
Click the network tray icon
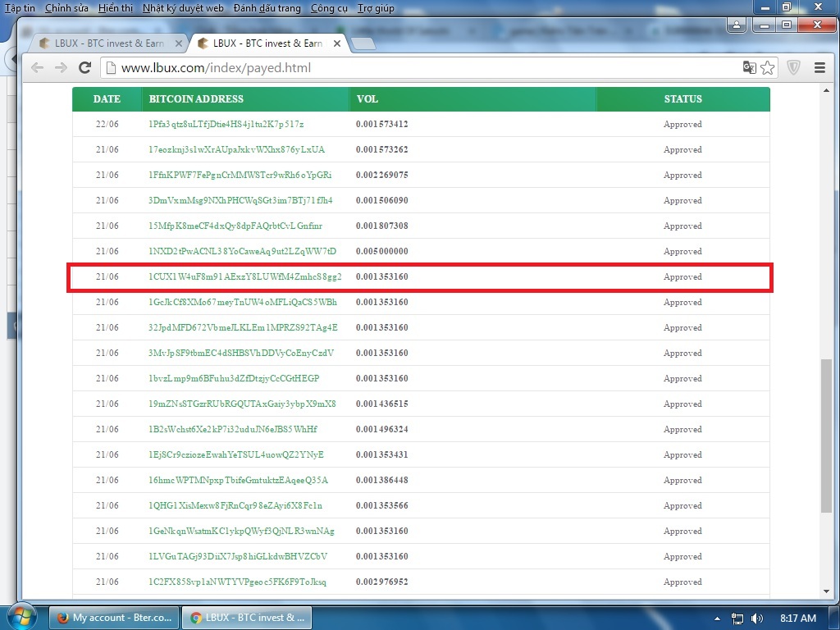click(737, 619)
